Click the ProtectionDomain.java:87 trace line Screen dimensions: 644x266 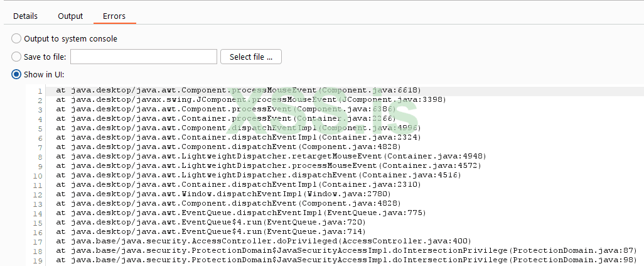tap(346, 251)
